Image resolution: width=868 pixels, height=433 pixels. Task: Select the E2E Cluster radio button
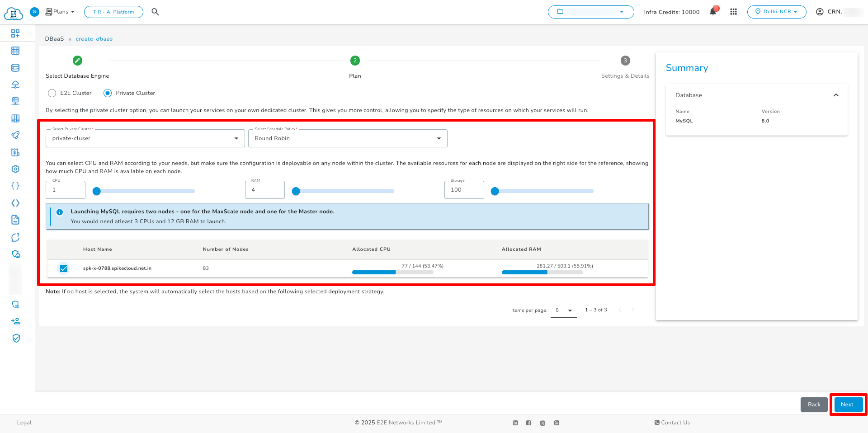[x=52, y=93]
